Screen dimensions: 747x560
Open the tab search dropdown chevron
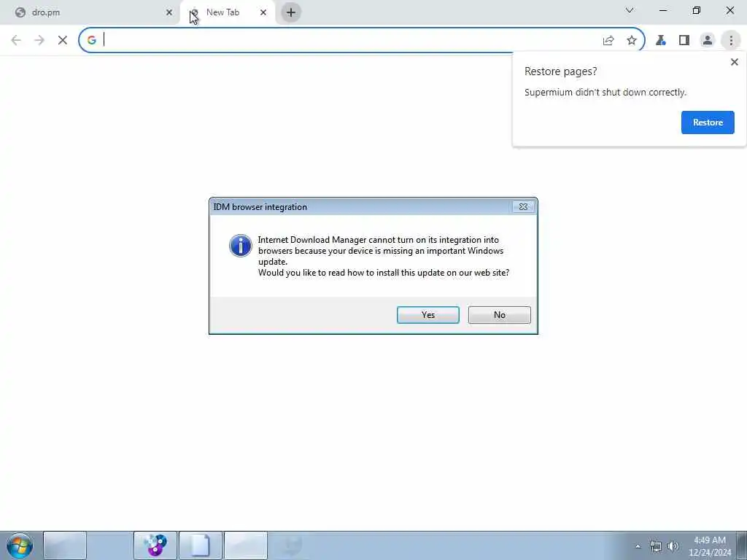tap(630, 10)
